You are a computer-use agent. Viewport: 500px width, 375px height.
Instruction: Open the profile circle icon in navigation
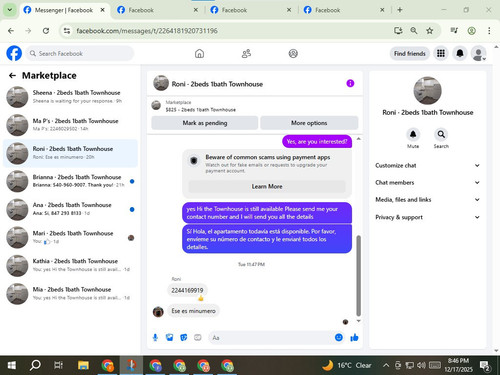[293, 53]
